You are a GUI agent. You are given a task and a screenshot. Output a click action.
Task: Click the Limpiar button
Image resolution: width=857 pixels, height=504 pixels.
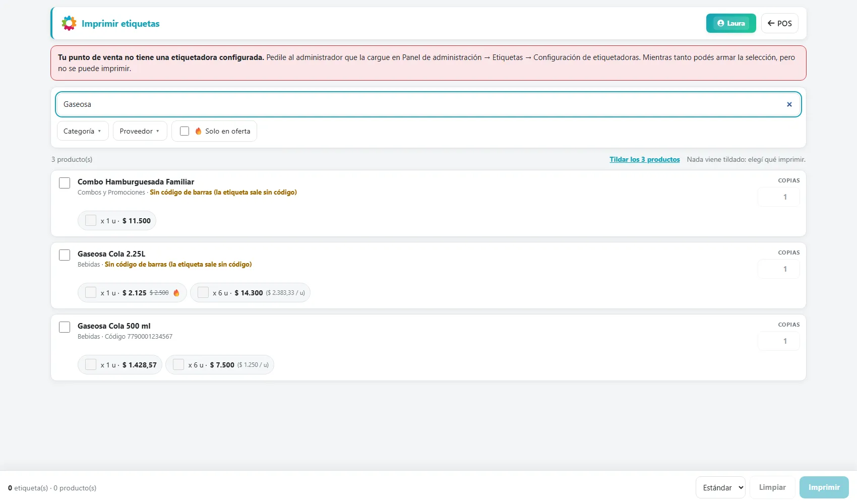coord(772,487)
